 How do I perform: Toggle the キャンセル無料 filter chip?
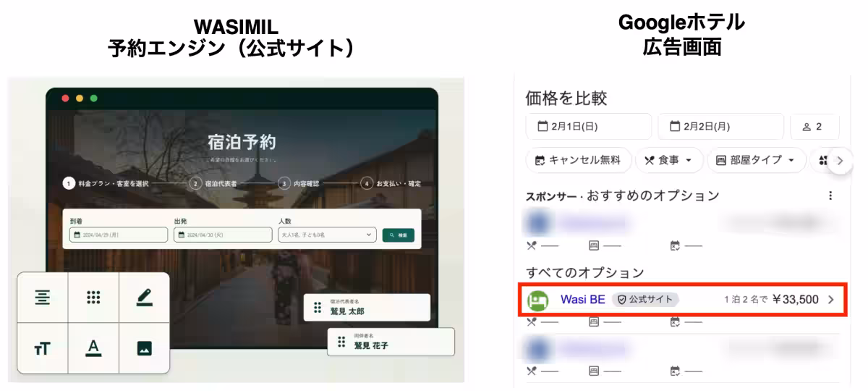coord(579,161)
